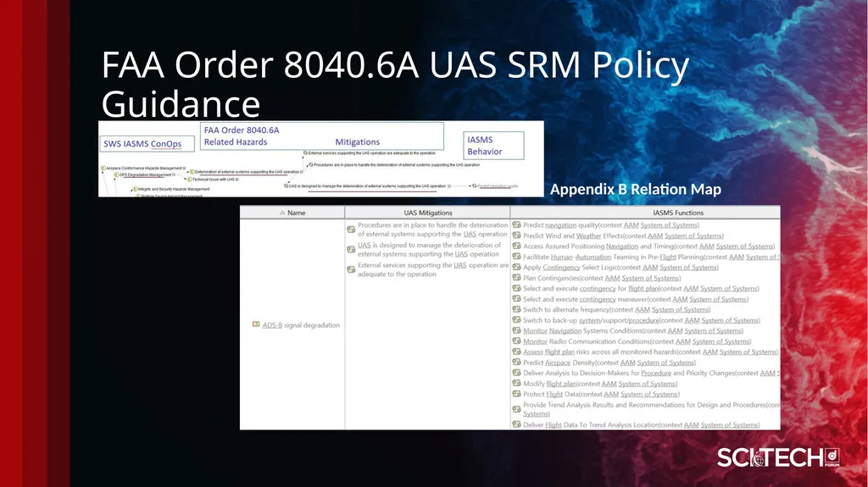Click icon for Predict Wind and Weather Effects
The image size is (868, 487).
click(x=516, y=235)
